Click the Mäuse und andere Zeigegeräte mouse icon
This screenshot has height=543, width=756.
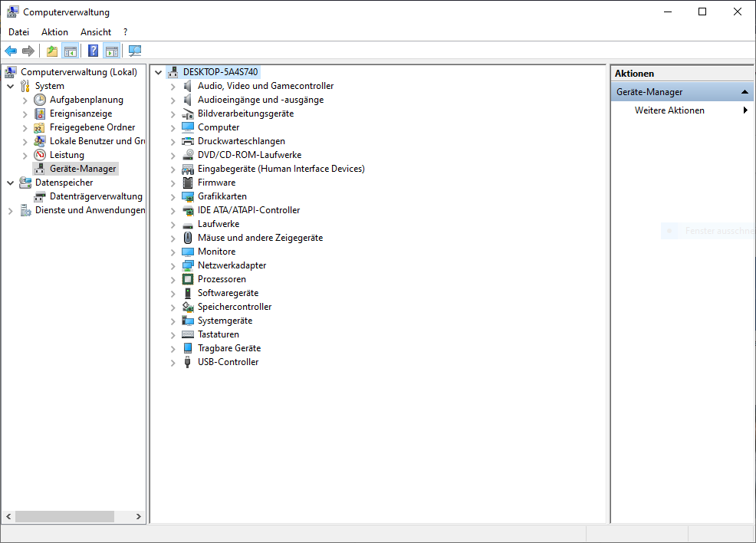click(x=188, y=238)
